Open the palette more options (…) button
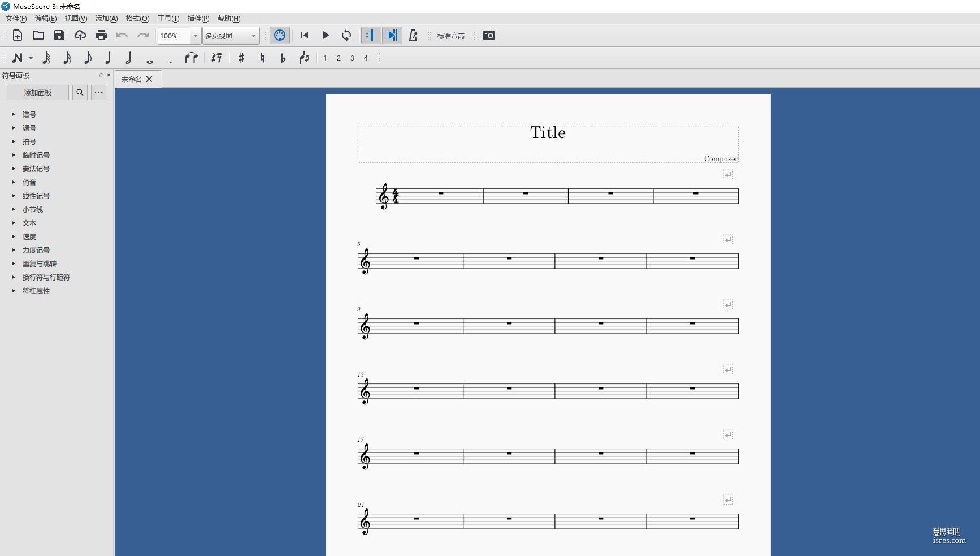This screenshot has height=556, width=980. coord(99,92)
